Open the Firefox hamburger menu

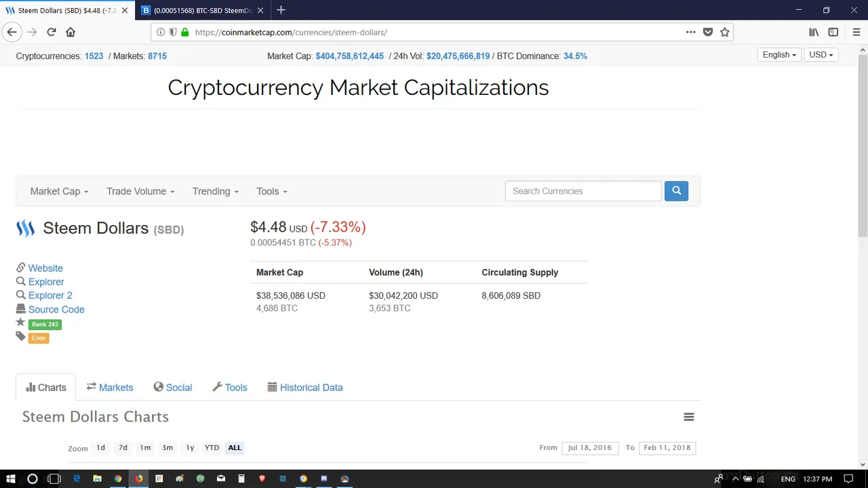pos(856,32)
